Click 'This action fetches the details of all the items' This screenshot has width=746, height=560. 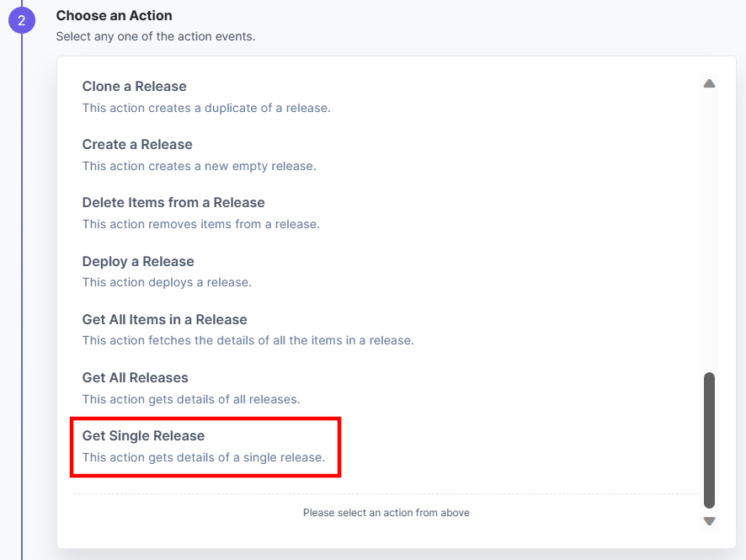[x=219, y=341]
